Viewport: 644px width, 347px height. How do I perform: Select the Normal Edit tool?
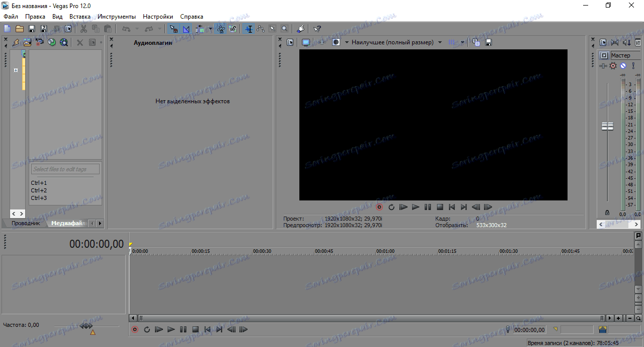click(x=249, y=29)
